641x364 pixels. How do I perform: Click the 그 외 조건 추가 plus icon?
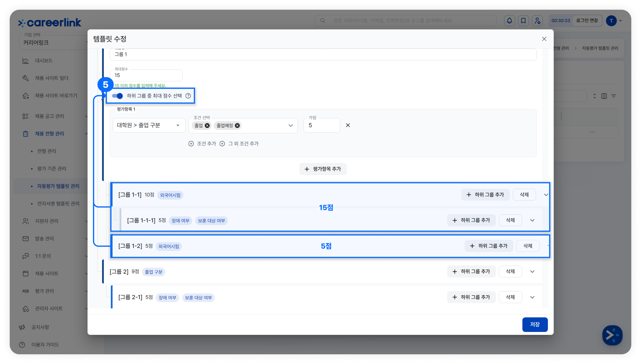tap(222, 144)
